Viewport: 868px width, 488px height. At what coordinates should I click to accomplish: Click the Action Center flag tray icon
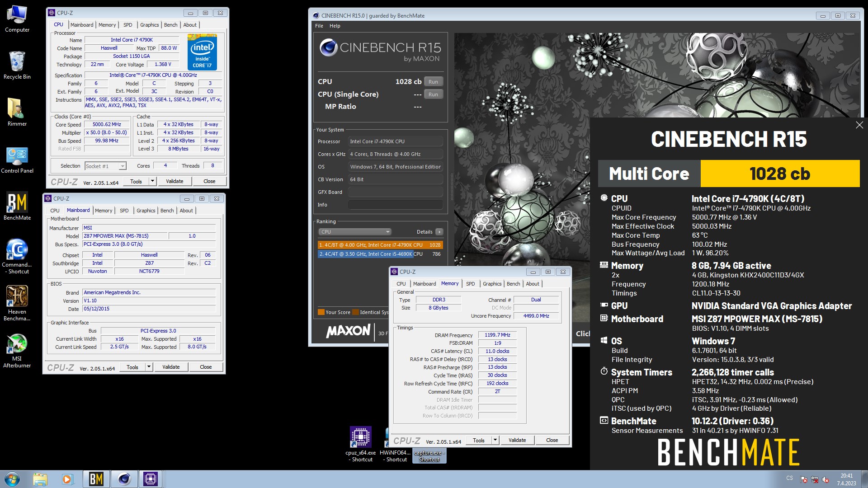[x=804, y=479]
